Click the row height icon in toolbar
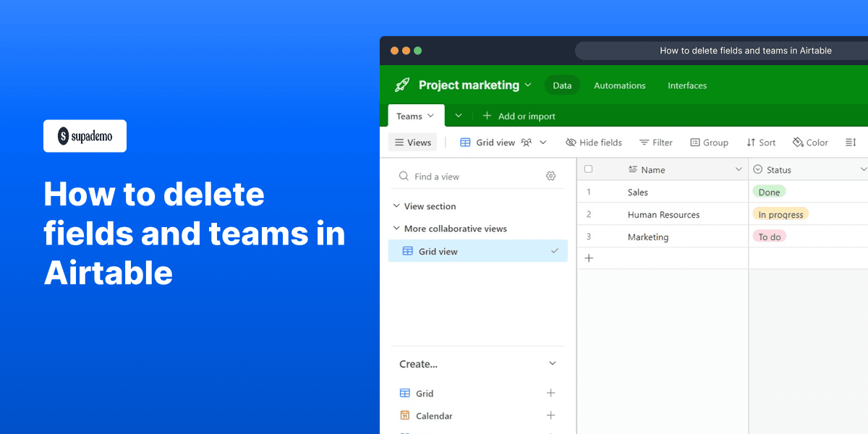 [x=851, y=142]
